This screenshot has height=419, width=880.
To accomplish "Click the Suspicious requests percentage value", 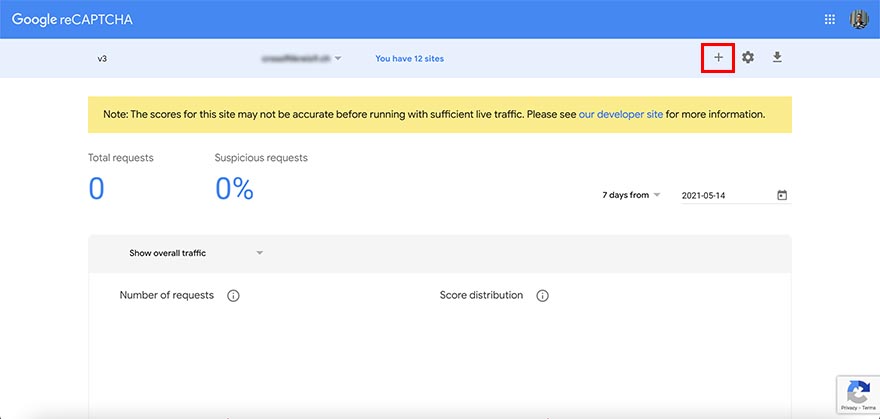I will pos(235,188).
